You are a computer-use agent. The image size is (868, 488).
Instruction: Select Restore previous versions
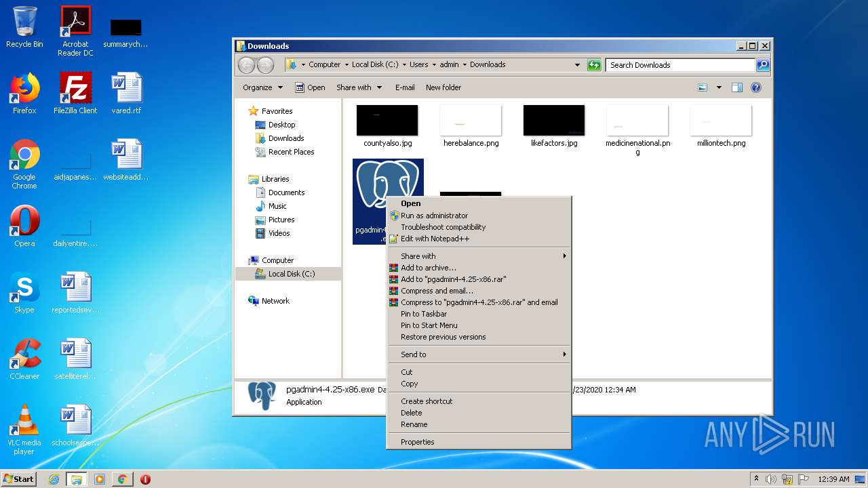point(479,337)
